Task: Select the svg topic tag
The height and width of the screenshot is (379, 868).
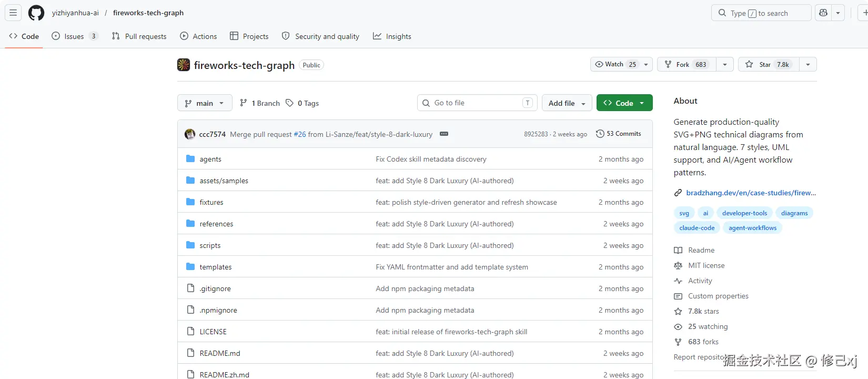Action: click(x=684, y=213)
